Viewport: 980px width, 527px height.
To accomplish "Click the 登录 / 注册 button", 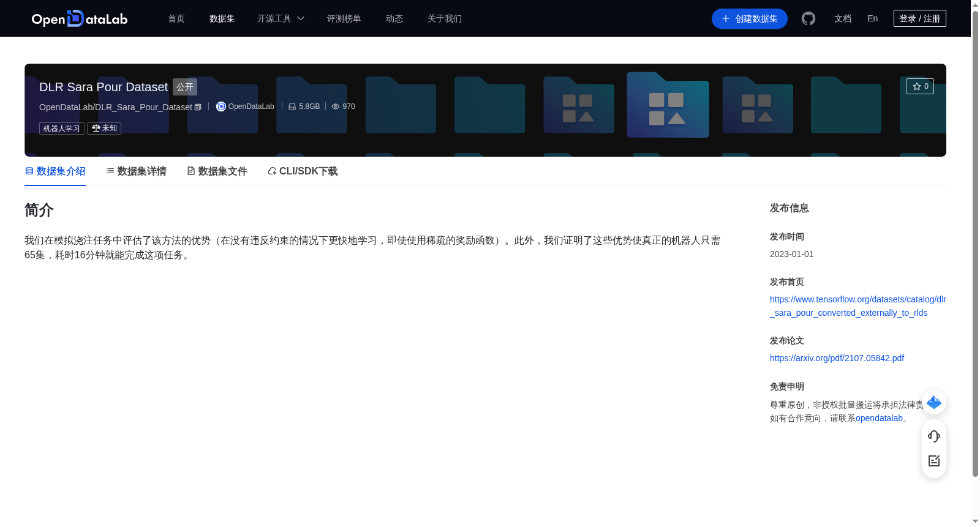I will (919, 18).
